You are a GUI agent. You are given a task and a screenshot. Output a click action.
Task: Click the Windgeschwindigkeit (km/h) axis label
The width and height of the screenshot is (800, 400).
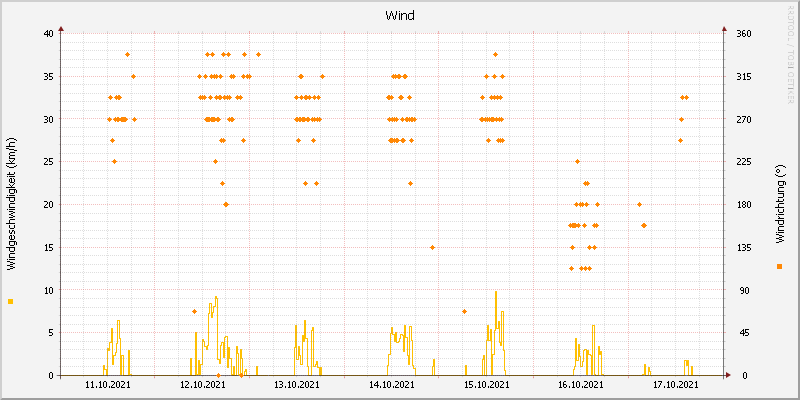coord(11,205)
